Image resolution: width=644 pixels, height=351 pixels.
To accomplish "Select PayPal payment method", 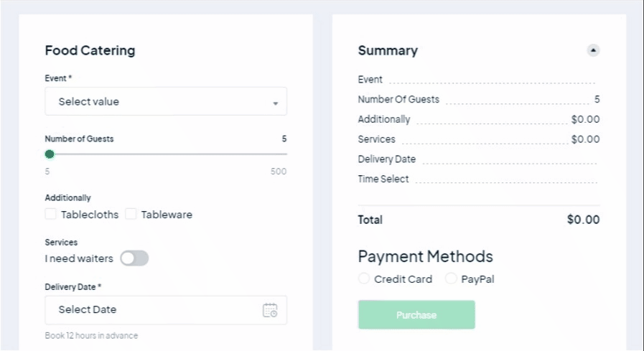I will [451, 279].
